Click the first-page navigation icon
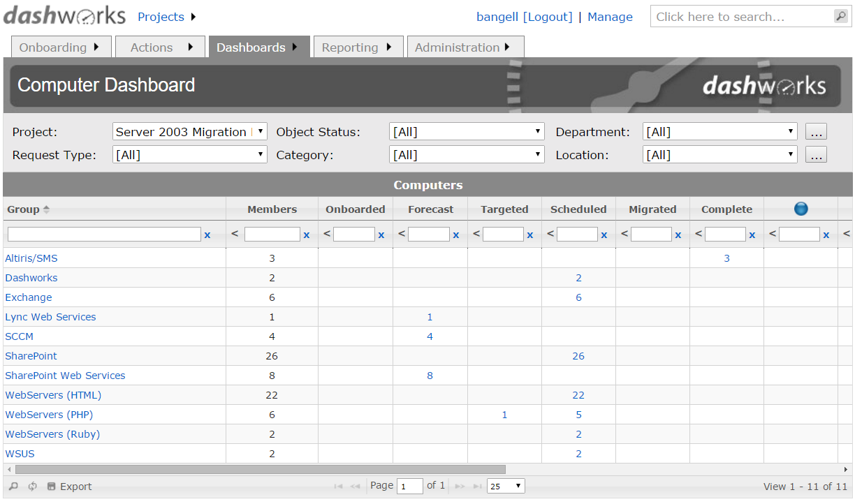 (338, 486)
